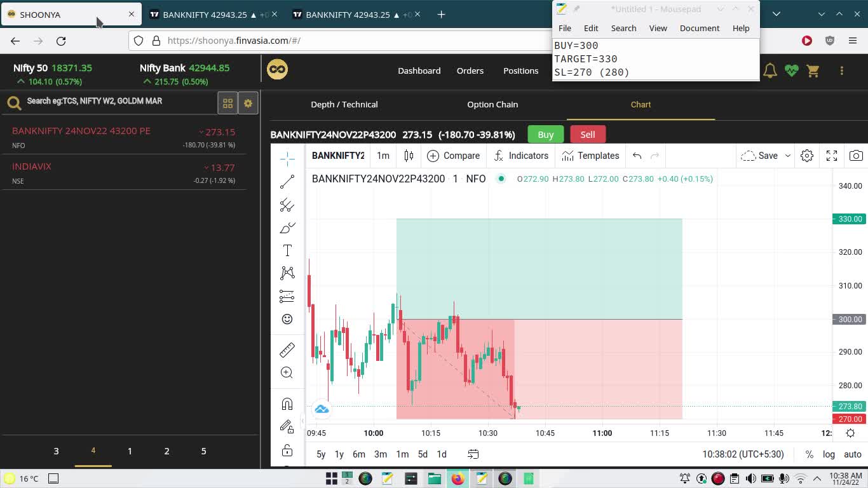Select the trend line drawing tool
Viewport: 868px width, 488px height.
click(287, 182)
